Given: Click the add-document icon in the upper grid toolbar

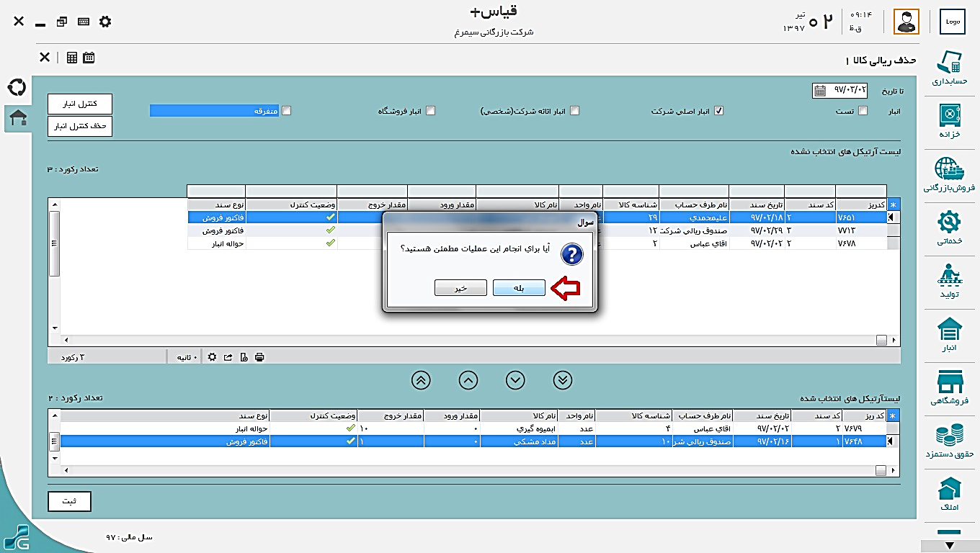Looking at the screenshot, I should [x=244, y=356].
